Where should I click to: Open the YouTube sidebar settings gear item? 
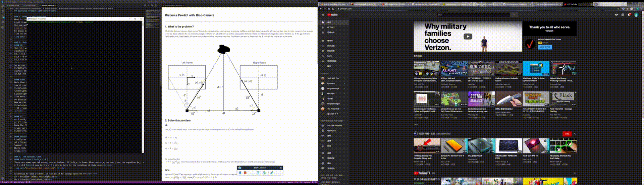coord(333,153)
